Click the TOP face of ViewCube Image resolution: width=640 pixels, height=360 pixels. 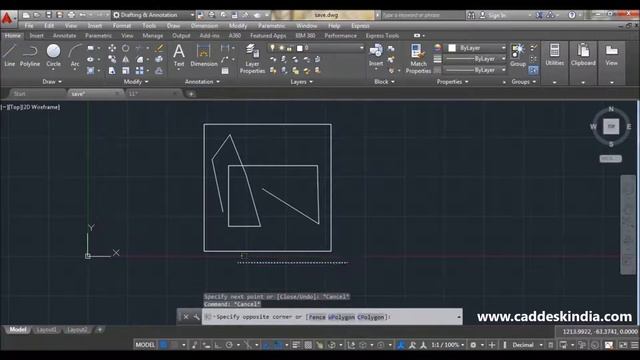(611, 127)
